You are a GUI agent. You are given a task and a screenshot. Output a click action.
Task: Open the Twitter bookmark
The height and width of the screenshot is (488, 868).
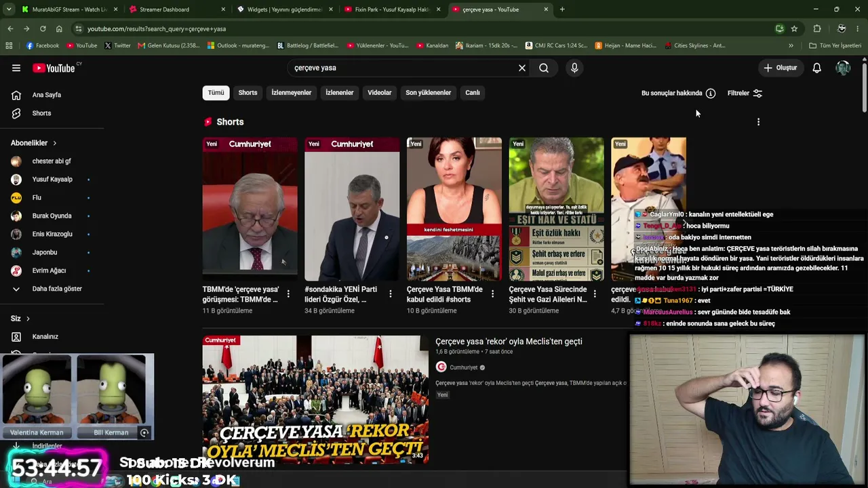click(x=117, y=45)
